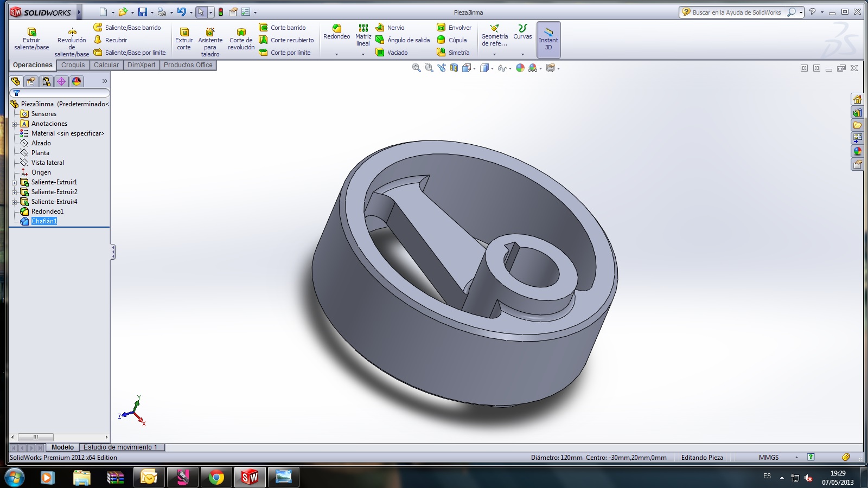
Task: Open the Curvas tool
Action: (x=522, y=32)
